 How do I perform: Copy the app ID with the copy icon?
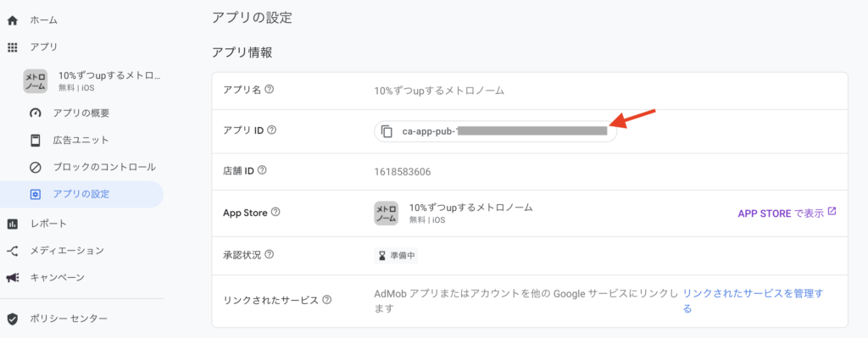pyautogui.click(x=387, y=131)
